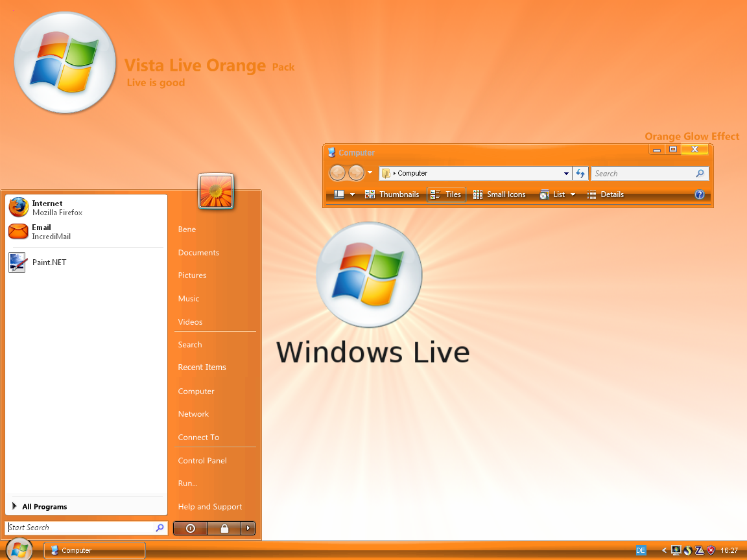The image size is (747, 560).
Task: Click the red shield security tray icon
Action: click(711, 550)
